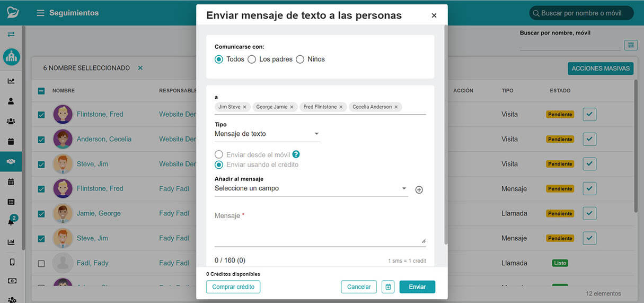Choose Enviar usando el crédito option

click(x=219, y=165)
